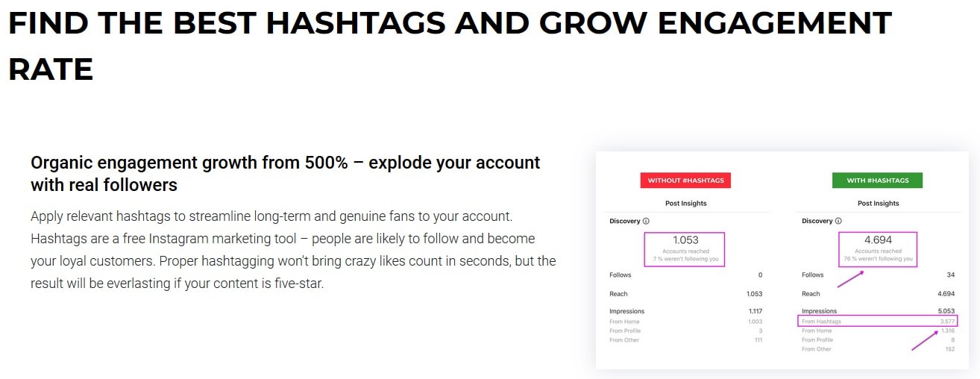Viewport: 980px width, 379px height.
Task: Open the post insights comparison image
Action: 782,260
